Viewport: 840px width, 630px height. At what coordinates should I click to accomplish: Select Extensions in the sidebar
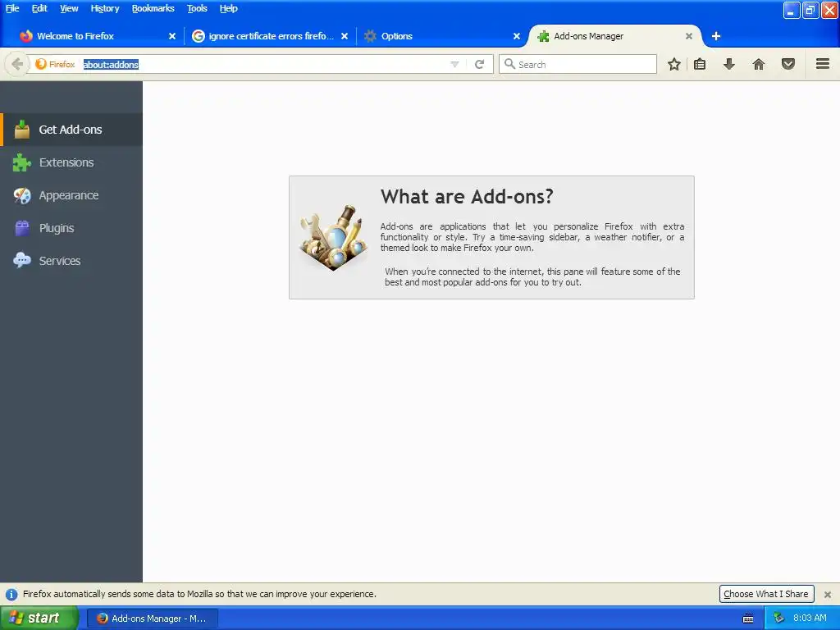pyautogui.click(x=71, y=162)
